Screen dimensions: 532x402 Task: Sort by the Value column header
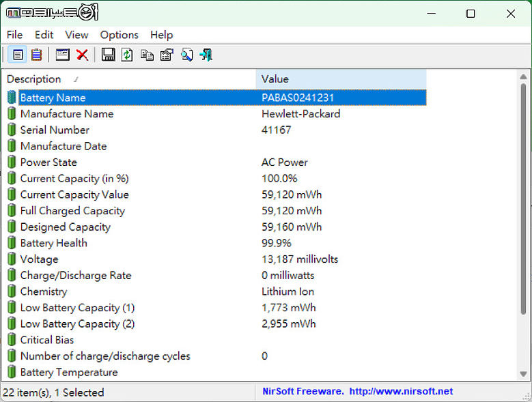point(341,79)
